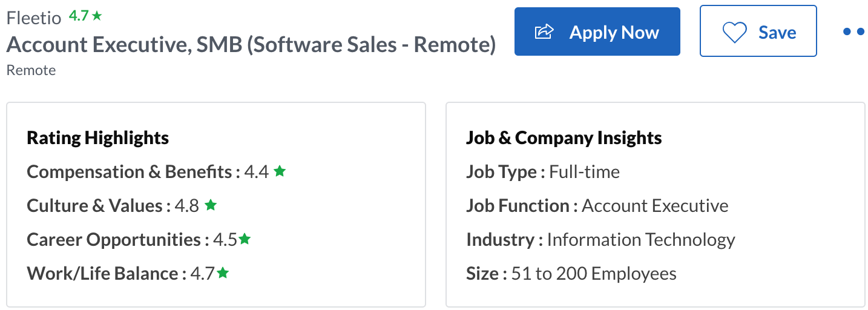Click the Fleetio 4.7 overall rating number

pos(79,16)
